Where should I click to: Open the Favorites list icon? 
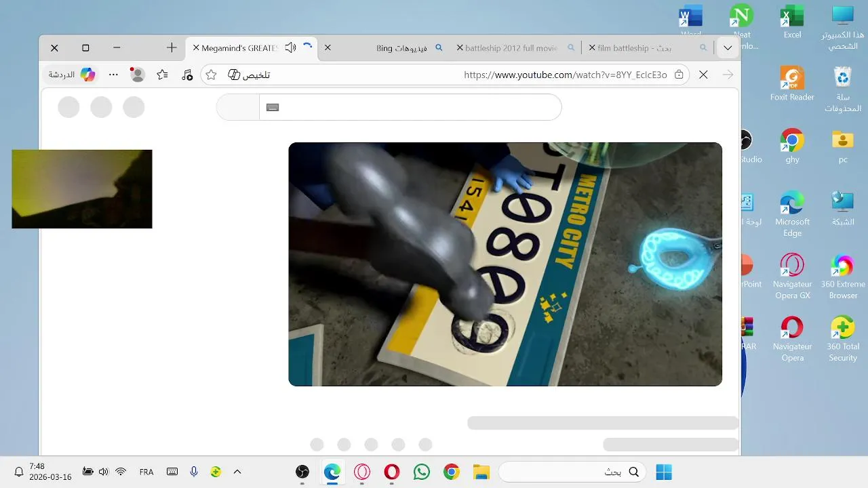pyautogui.click(x=162, y=75)
